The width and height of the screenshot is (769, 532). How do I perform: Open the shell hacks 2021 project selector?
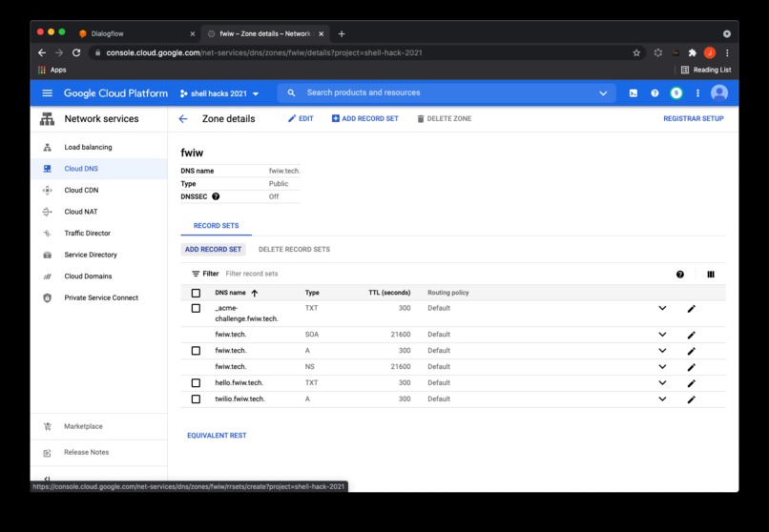(x=219, y=93)
